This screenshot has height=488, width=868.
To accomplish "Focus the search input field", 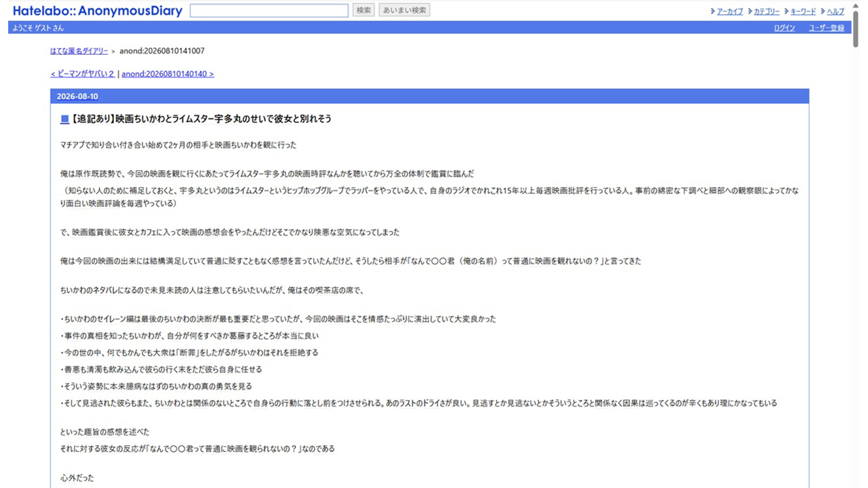I will 269,10.
